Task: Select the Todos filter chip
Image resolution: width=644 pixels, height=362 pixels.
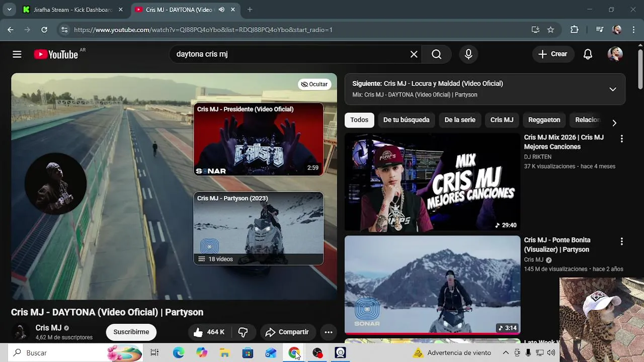Action: [359, 120]
